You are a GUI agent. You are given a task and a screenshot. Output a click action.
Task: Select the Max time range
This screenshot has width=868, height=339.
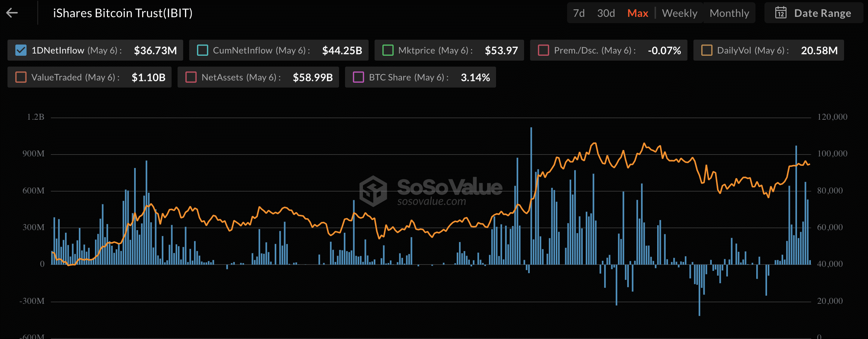[x=638, y=13]
